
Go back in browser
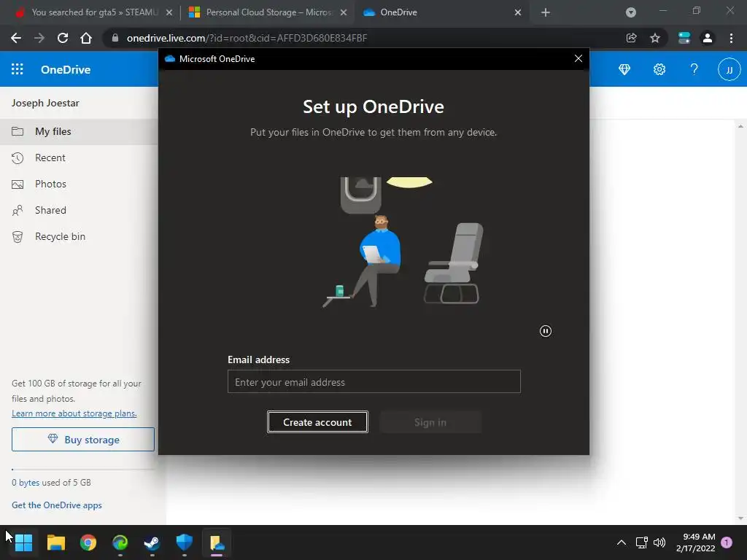tap(16, 38)
